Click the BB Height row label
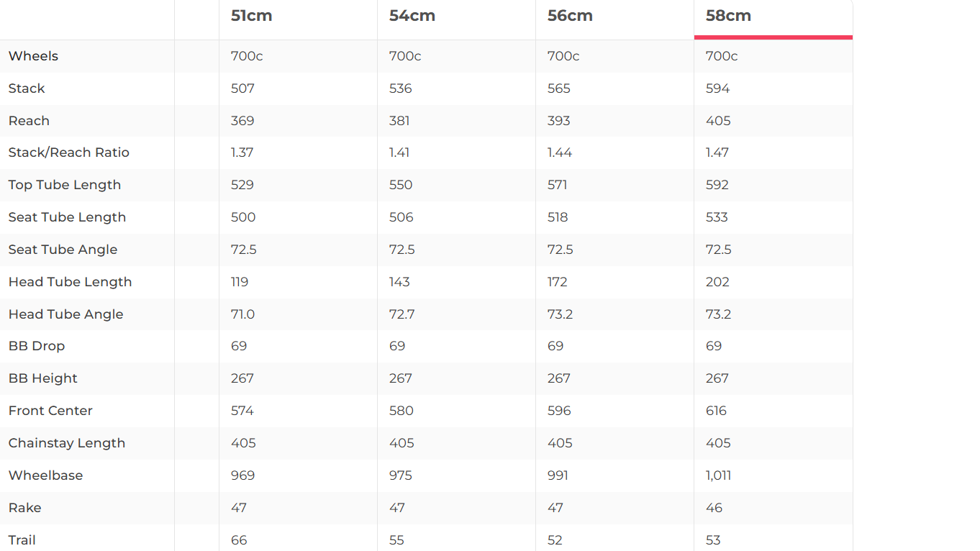 coord(42,378)
